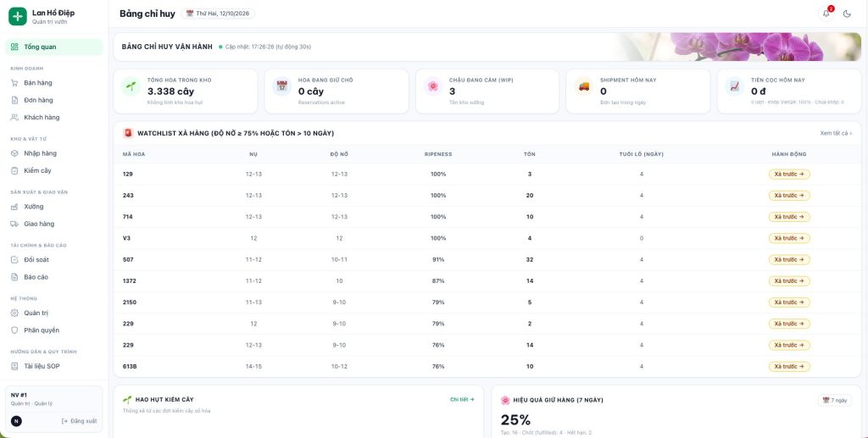Image resolution: width=868 pixels, height=438 pixels.
Task: Click the Giao hàng truck icon
Action: click(14, 224)
